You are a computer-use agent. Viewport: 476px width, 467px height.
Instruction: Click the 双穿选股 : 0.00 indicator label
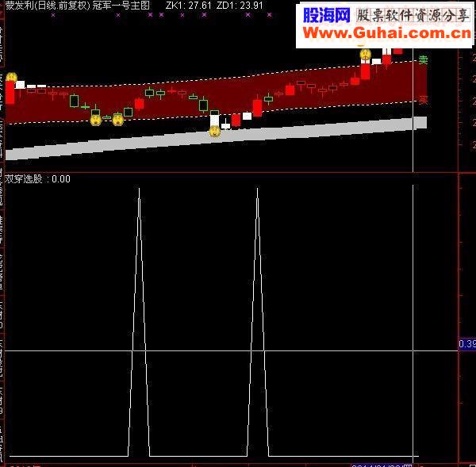pyautogui.click(x=37, y=178)
